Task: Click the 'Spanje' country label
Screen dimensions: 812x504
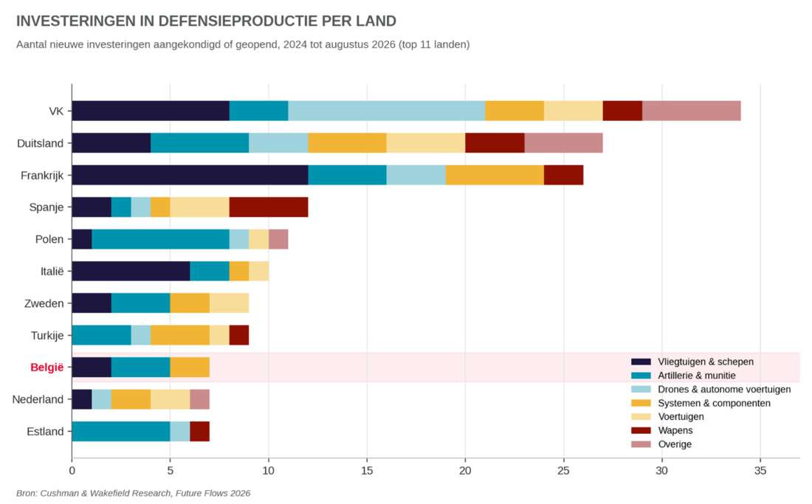Action: click(46, 207)
